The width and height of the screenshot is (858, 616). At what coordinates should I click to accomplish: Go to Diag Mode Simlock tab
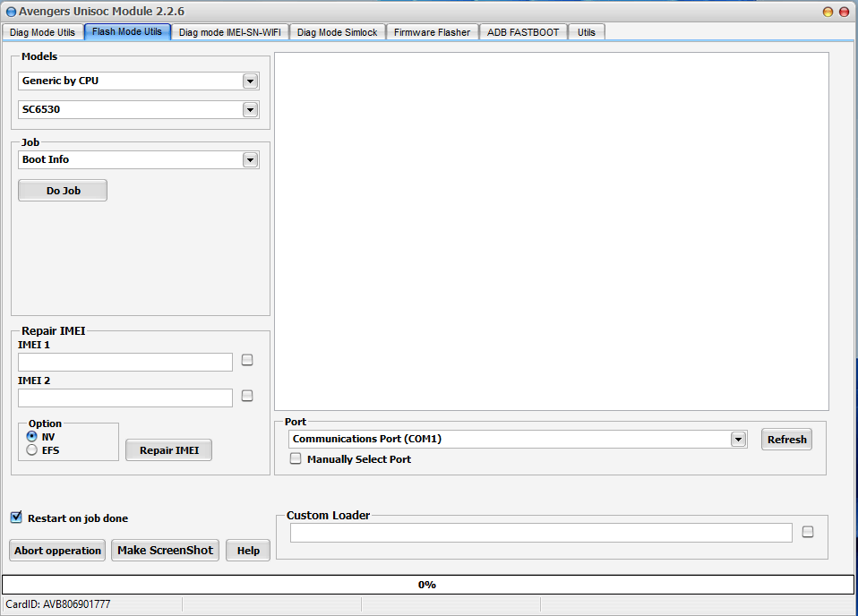coord(337,32)
